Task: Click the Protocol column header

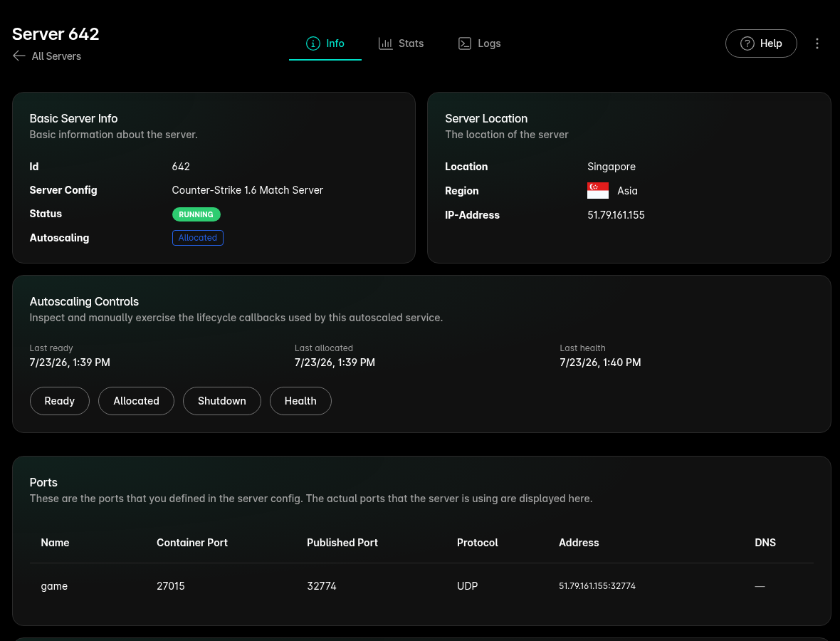Action: point(478,543)
